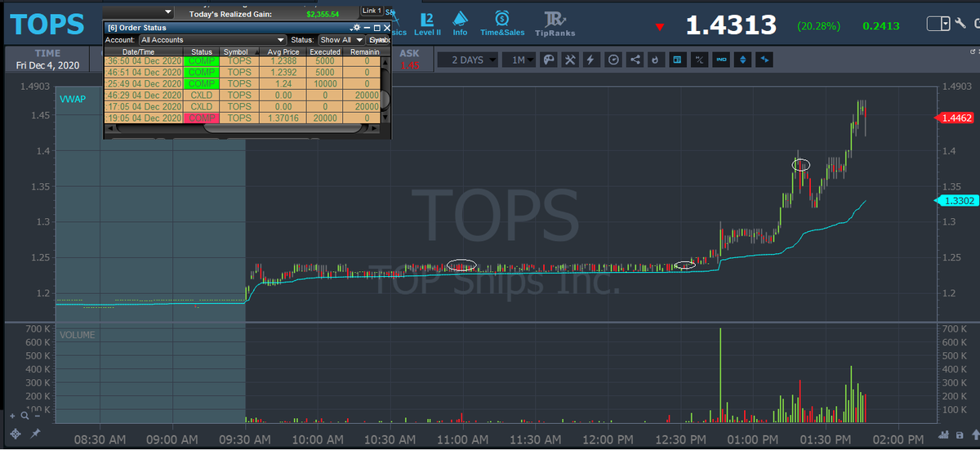Click the VWAP indicator label
The height and width of the screenshot is (450, 980).
tap(73, 99)
